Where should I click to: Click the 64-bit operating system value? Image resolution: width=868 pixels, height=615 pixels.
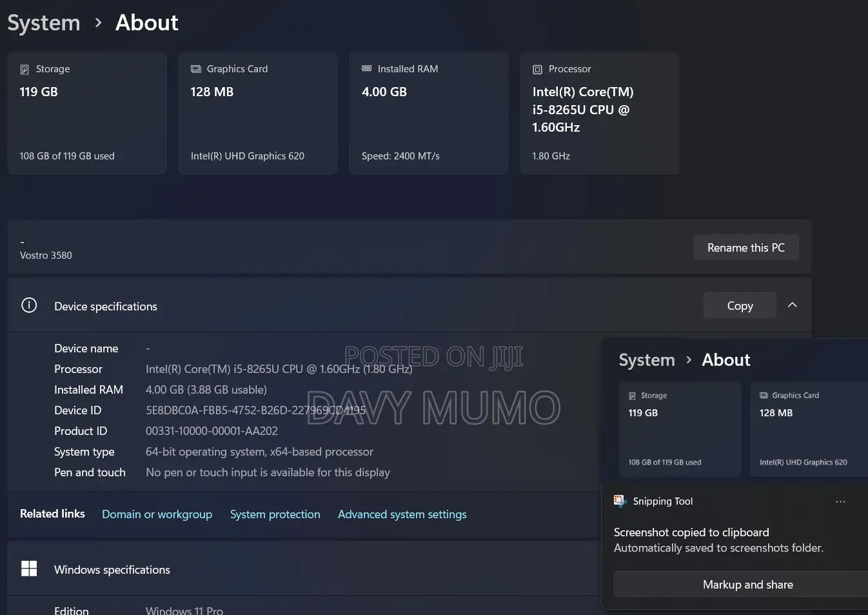pyautogui.click(x=259, y=452)
